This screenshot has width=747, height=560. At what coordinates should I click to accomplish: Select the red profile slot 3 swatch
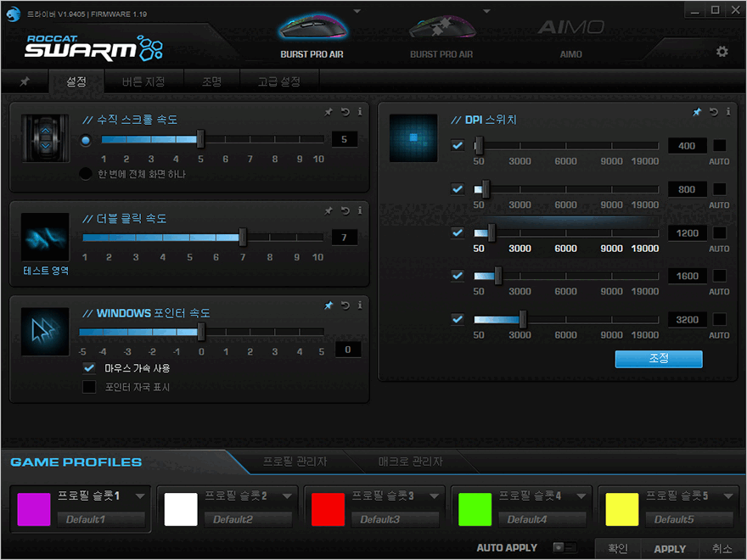[x=328, y=509]
